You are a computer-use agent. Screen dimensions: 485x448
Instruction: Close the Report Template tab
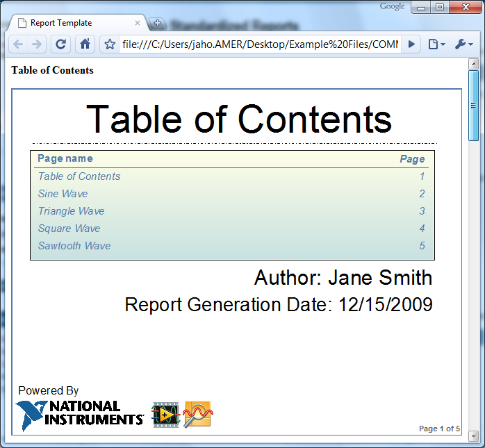click(138, 23)
